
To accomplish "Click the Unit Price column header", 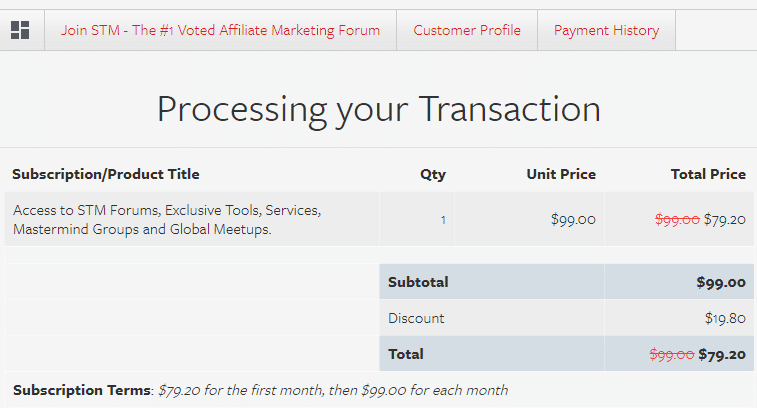I will (561, 174).
